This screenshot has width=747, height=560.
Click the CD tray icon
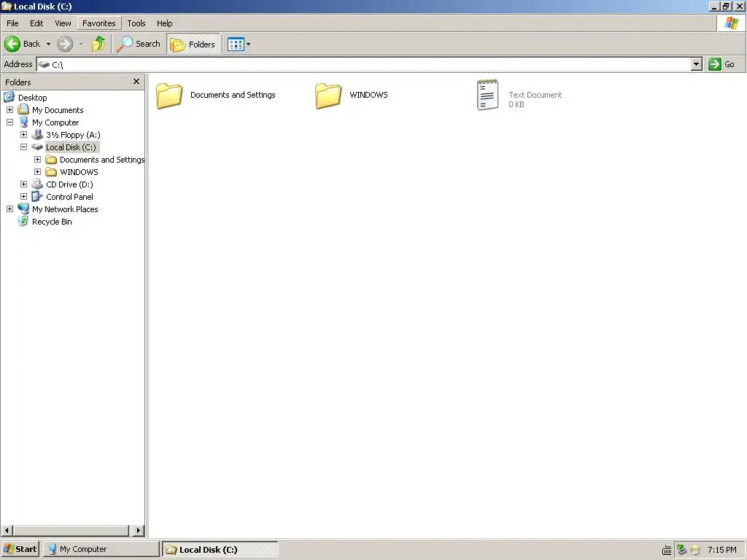coord(695,551)
